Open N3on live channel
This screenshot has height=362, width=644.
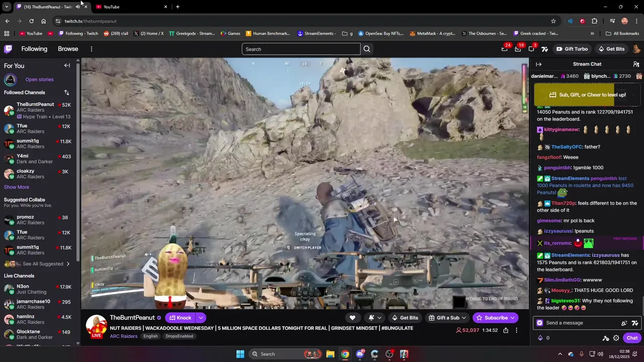(38, 289)
